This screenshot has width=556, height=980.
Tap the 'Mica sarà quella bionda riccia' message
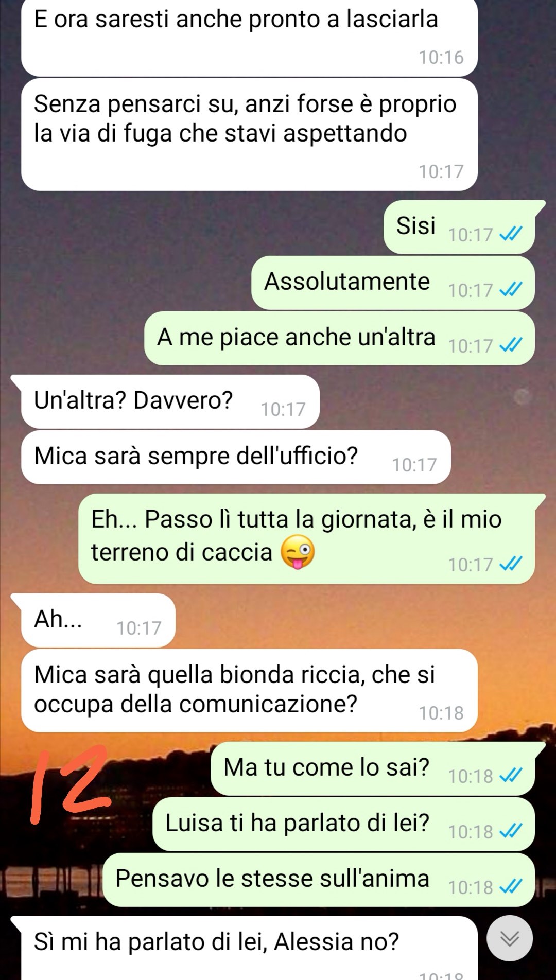[x=249, y=690]
